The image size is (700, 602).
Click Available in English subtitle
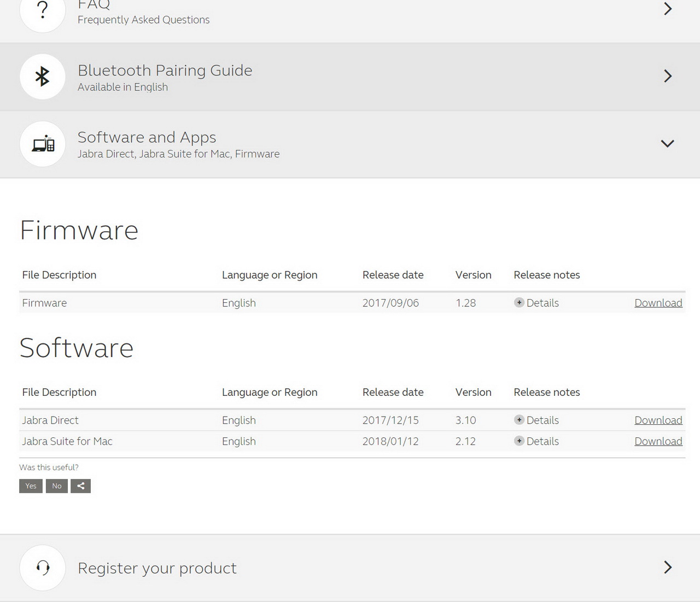[x=122, y=87]
